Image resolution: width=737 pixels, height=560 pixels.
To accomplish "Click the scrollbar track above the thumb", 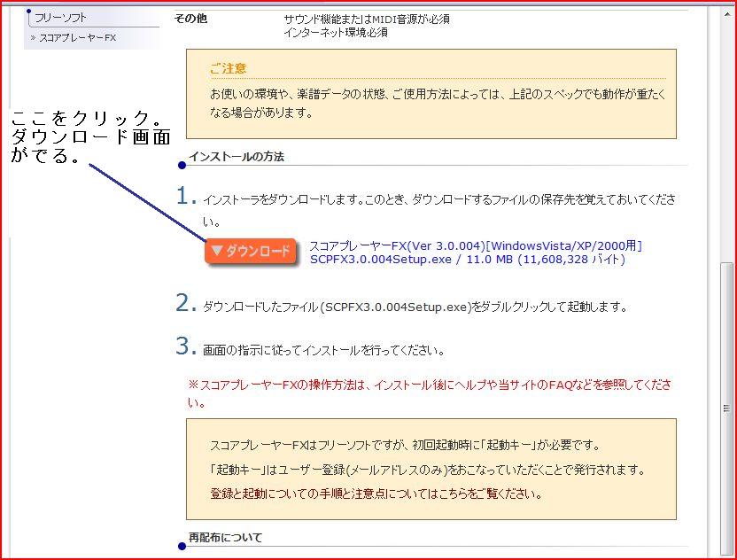I will coord(727,133).
